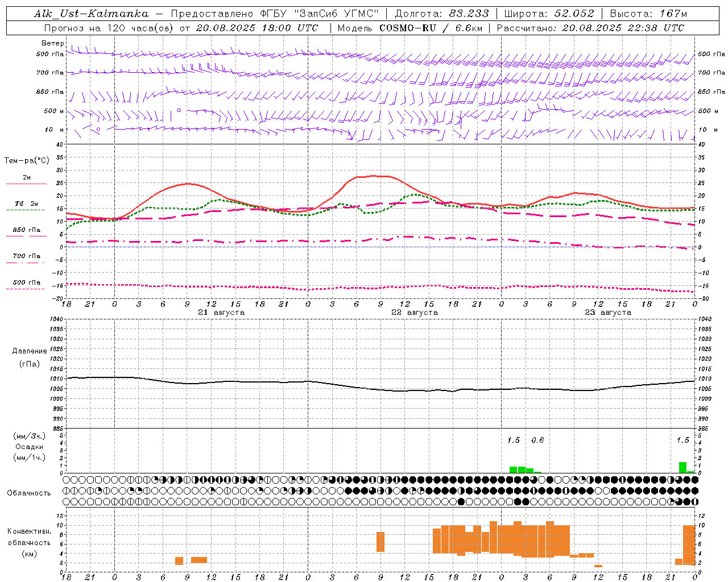Viewport: 728px width, 582px height.
Task: Select the 'Широта: 52.052' header field
Action: click(549, 14)
